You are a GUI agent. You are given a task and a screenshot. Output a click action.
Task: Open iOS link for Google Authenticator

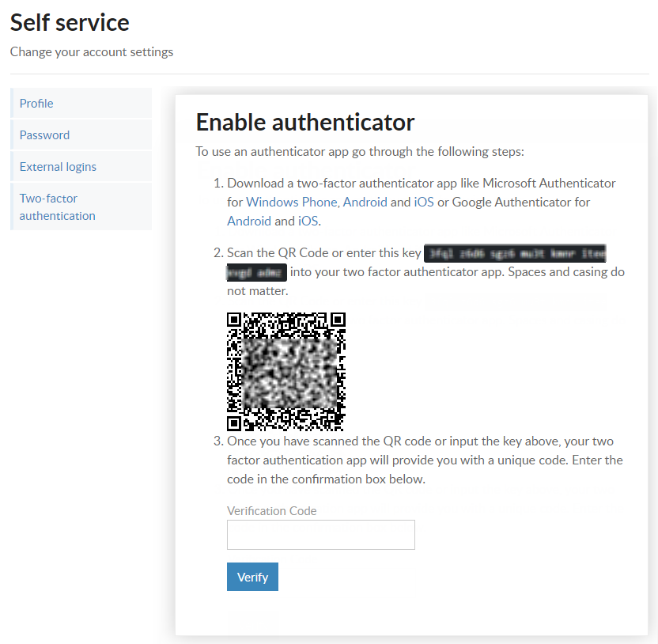click(308, 221)
